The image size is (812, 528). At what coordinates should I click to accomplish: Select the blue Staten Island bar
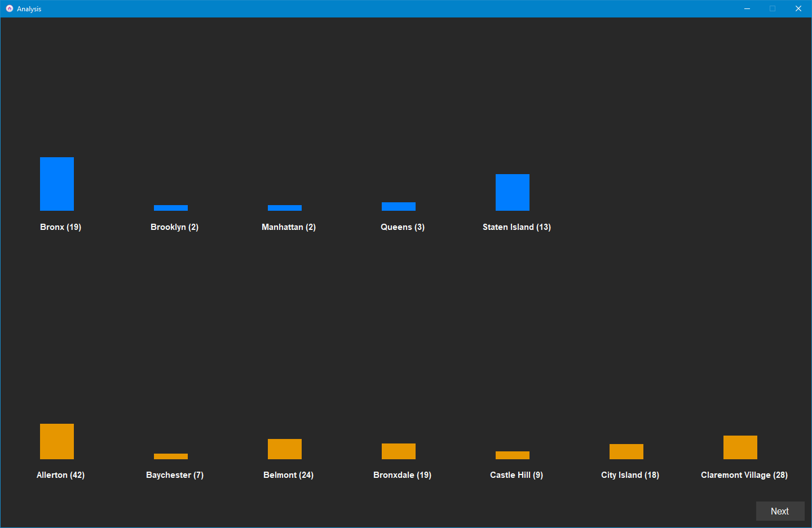point(513,192)
